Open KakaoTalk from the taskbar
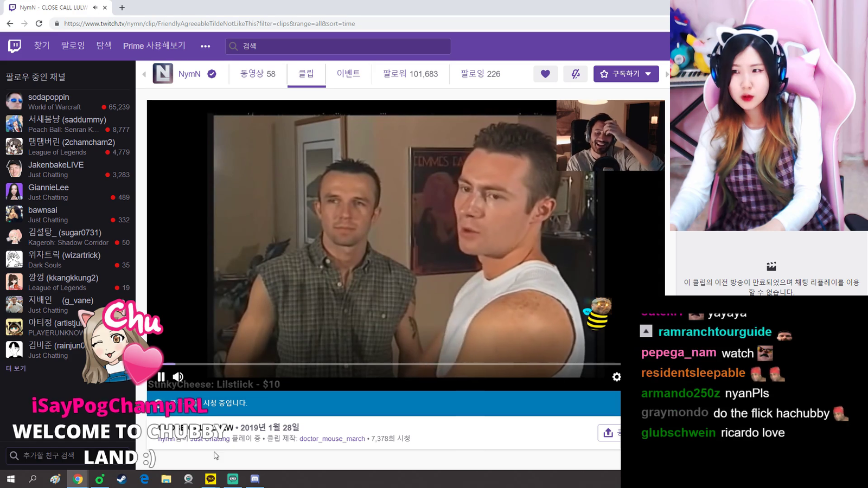This screenshot has height=488, width=868. coord(210,479)
